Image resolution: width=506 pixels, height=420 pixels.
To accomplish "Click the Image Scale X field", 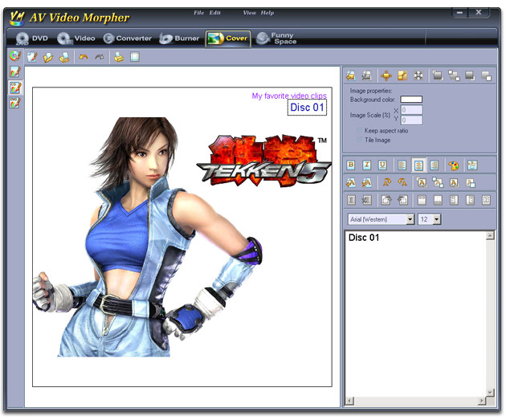I will (x=411, y=110).
